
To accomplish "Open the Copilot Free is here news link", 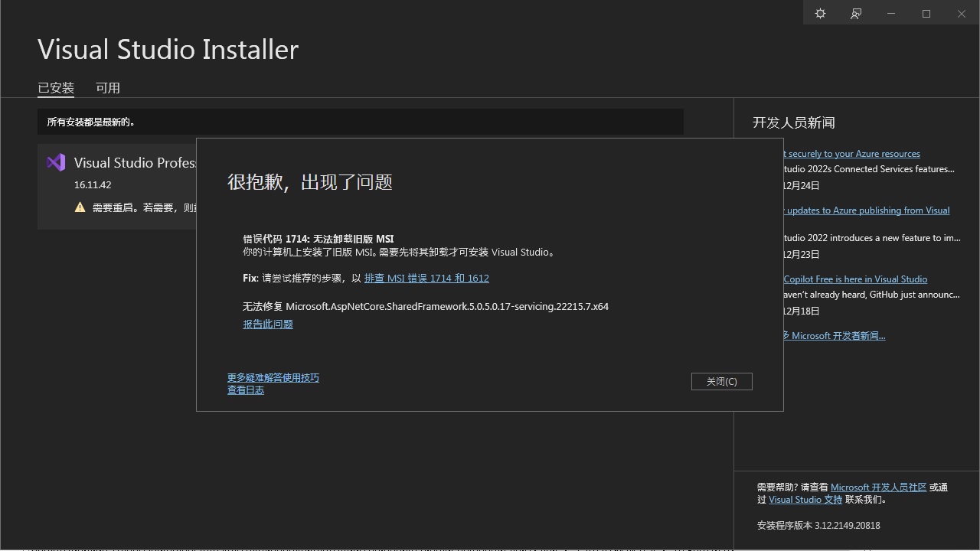I will [855, 279].
